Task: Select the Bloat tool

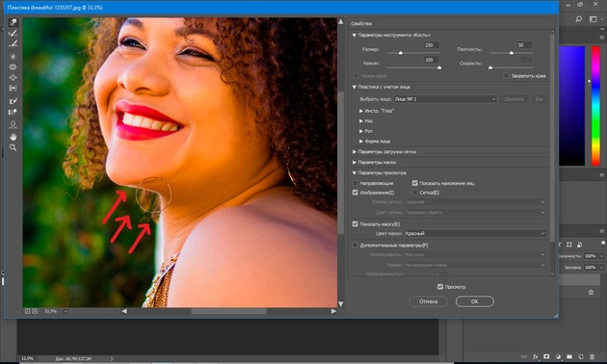Action: pos(13,77)
